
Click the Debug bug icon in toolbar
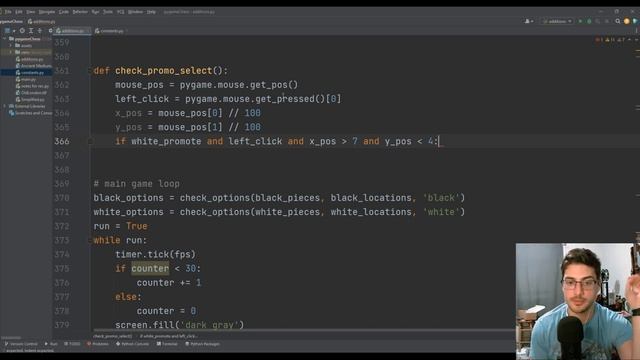(589, 21)
